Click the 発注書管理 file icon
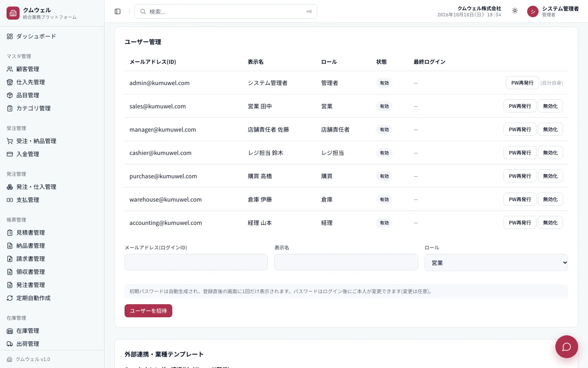 click(10, 285)
